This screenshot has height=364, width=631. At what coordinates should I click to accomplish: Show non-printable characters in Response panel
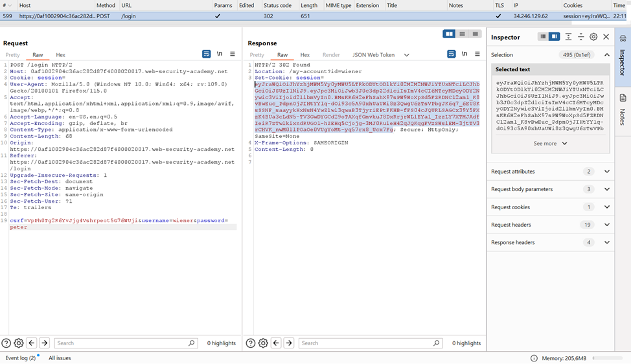coord(465,54)
